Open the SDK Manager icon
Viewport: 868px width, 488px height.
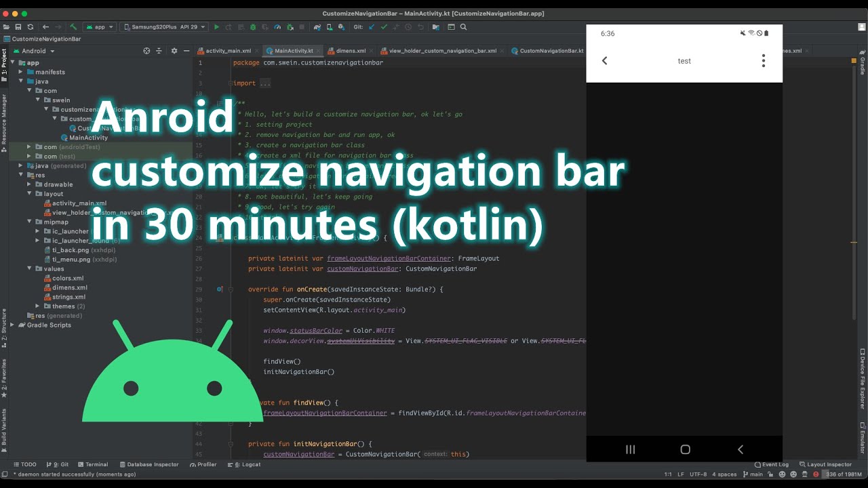tap(341, 27)
